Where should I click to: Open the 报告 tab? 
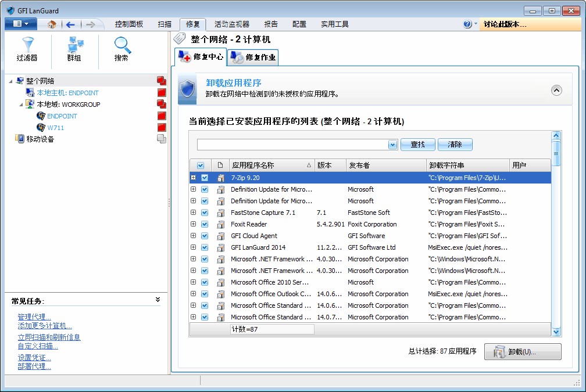271,24
